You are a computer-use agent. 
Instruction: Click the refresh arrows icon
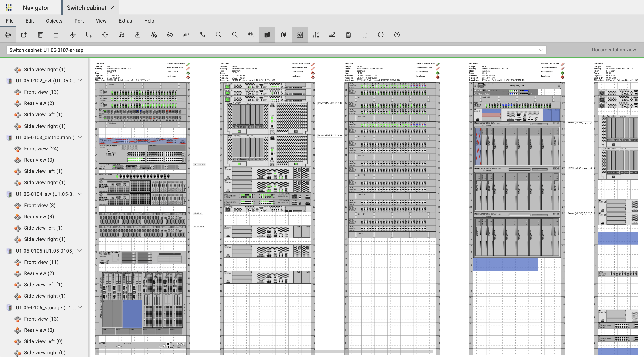(381, 35)
